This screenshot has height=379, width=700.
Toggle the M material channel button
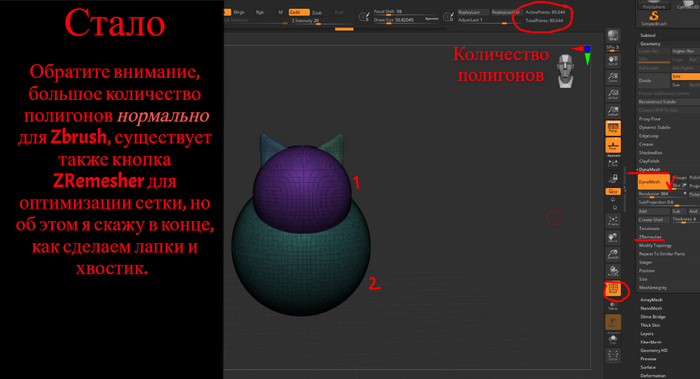coord(280,12)
